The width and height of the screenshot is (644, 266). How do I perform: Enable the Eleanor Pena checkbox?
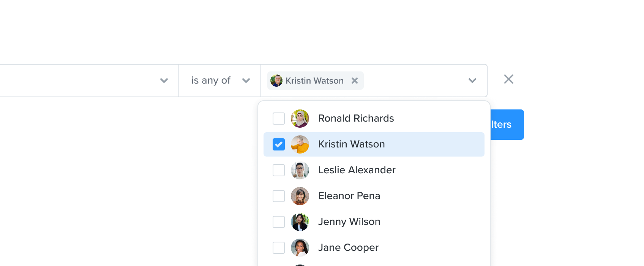(279, 196)
